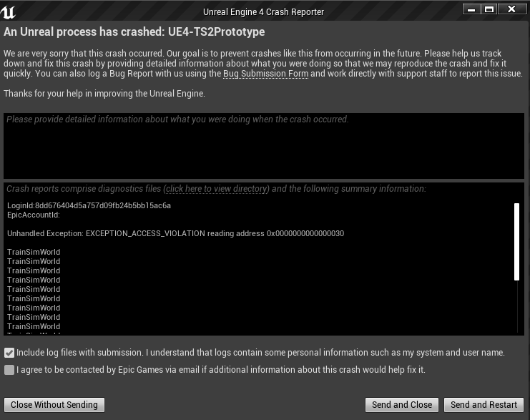Viewport: 530px width, 420px height.
Task: Uncheck 'Include log files with submission'
Action: 9,353
